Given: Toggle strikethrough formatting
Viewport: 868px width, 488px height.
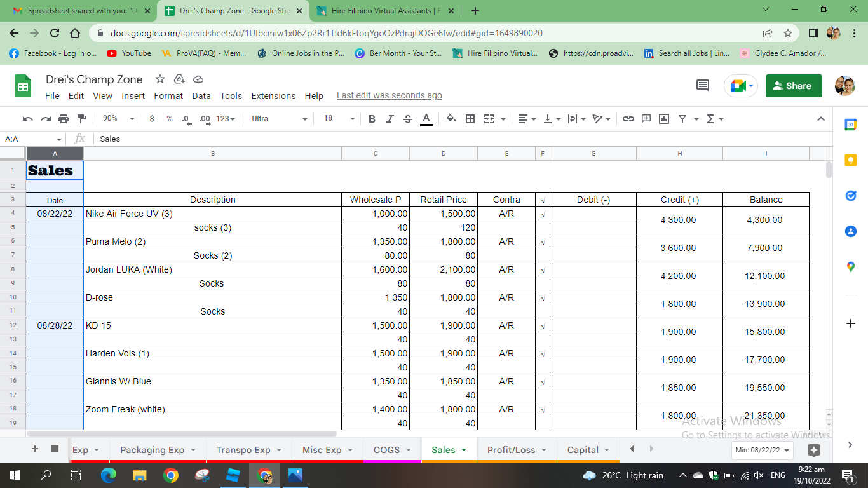Looking at the screenshot, I should [x=407, y=119].
